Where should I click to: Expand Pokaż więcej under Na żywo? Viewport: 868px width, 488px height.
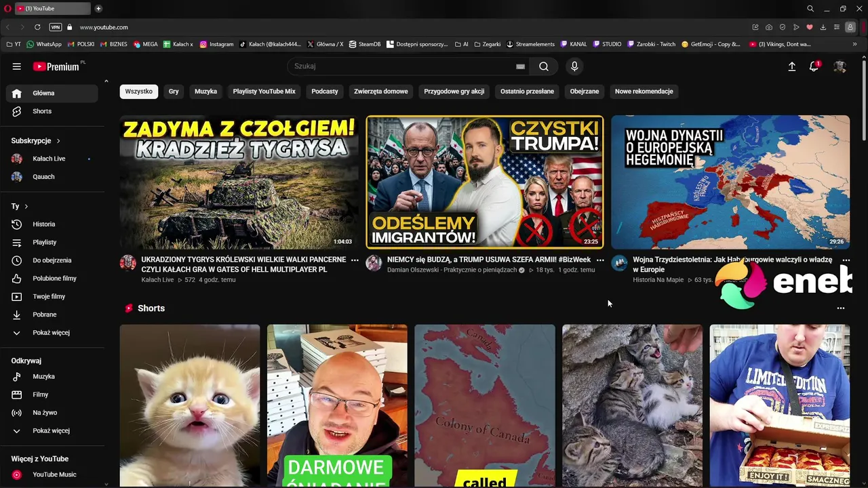click(52, 431)
